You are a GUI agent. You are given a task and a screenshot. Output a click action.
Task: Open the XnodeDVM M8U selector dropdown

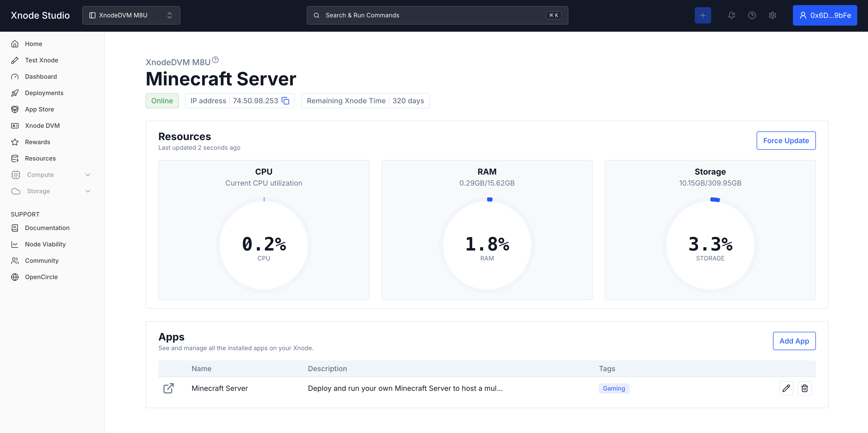[x=131, y=15]
